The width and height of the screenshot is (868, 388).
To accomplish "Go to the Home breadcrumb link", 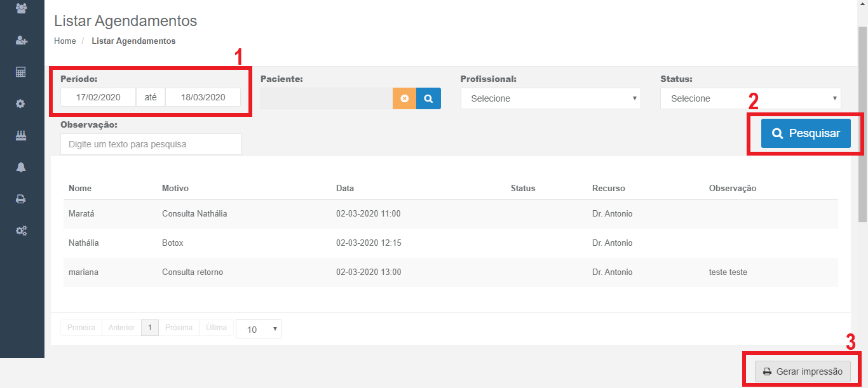I will pos(65,41).
